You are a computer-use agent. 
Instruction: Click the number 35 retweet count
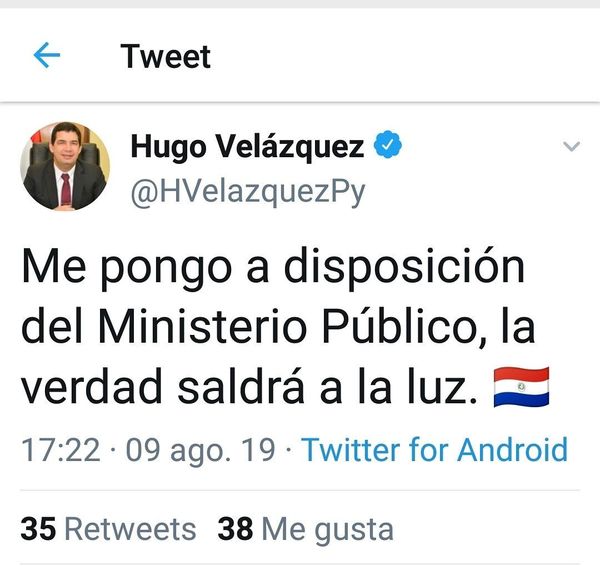pyautogui.click(x=38, y=529)
